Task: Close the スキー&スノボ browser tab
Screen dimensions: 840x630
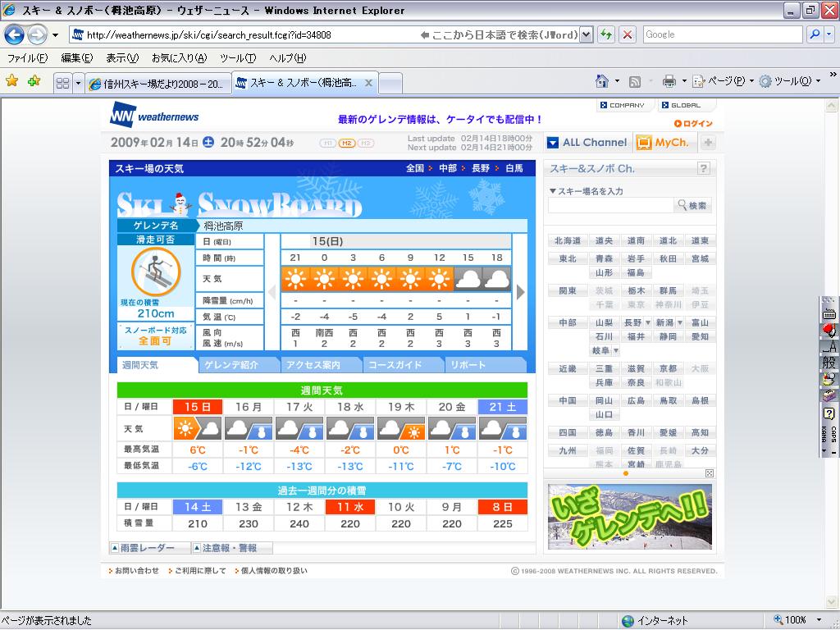Action: click(x=368, y=83)
